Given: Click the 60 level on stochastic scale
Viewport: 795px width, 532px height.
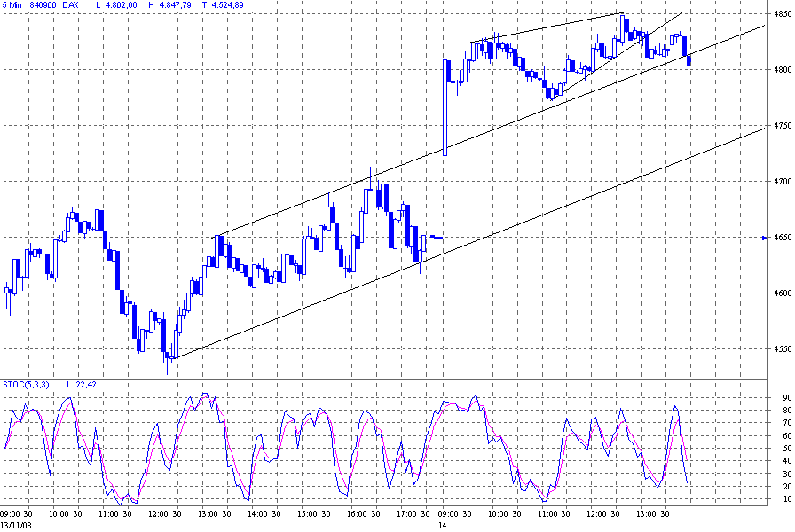Looking at the screenshot, I should pyautogui.click(x=787, y=435).
